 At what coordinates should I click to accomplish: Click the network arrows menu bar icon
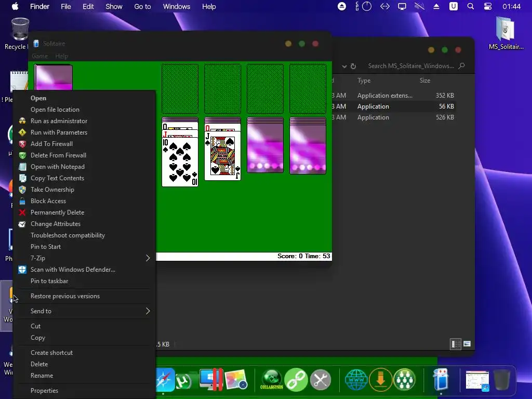pos(385,6)
